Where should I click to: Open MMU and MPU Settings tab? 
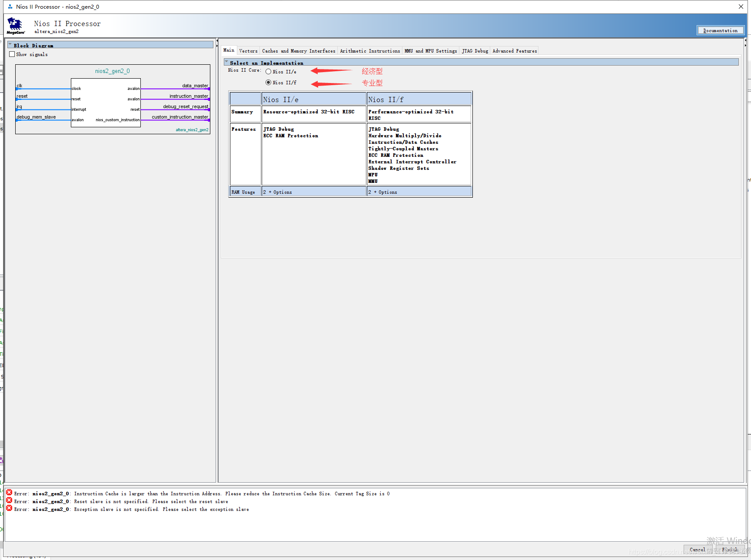(x=431, y=51)
